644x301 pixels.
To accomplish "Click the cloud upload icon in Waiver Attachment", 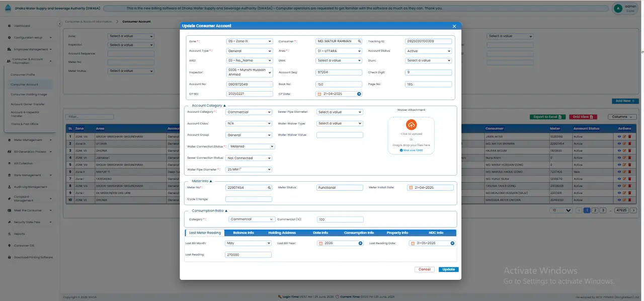I will point(411,125).
